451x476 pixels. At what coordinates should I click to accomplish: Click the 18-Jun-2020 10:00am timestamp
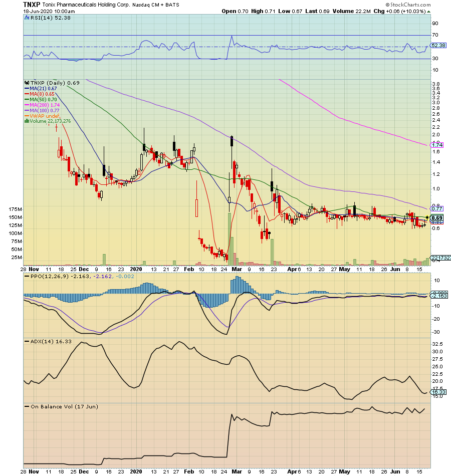49,12
